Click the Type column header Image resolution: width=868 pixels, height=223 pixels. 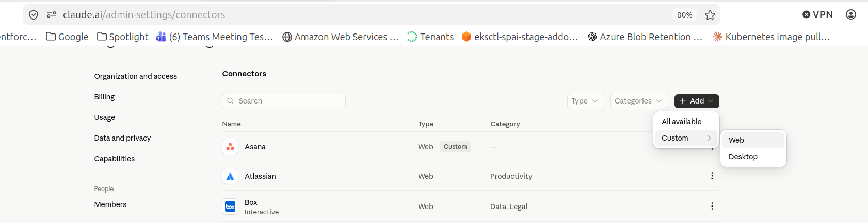(x=426, y=124)
